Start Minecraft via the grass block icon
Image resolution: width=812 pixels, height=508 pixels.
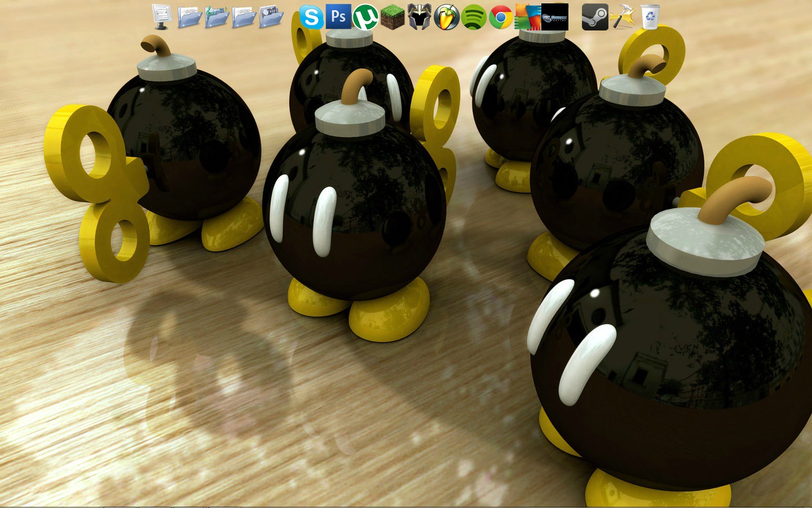click(x=392, y=17)
